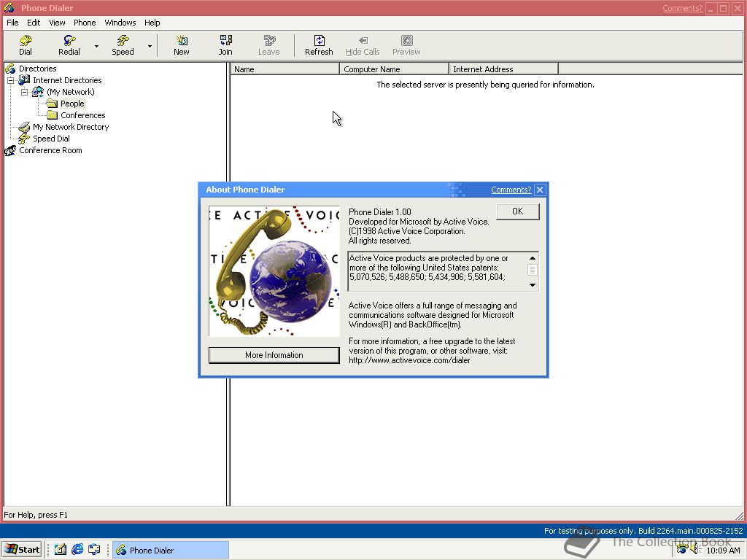Select the Speed Dial tree icon
Screen dimensions: 747x560
pyautogui.click(x=24, y=138)
